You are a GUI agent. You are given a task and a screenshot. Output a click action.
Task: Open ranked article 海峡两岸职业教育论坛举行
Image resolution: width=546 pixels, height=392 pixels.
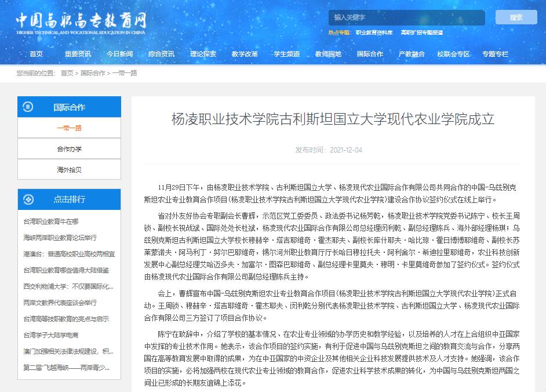[x=60, y=238]
